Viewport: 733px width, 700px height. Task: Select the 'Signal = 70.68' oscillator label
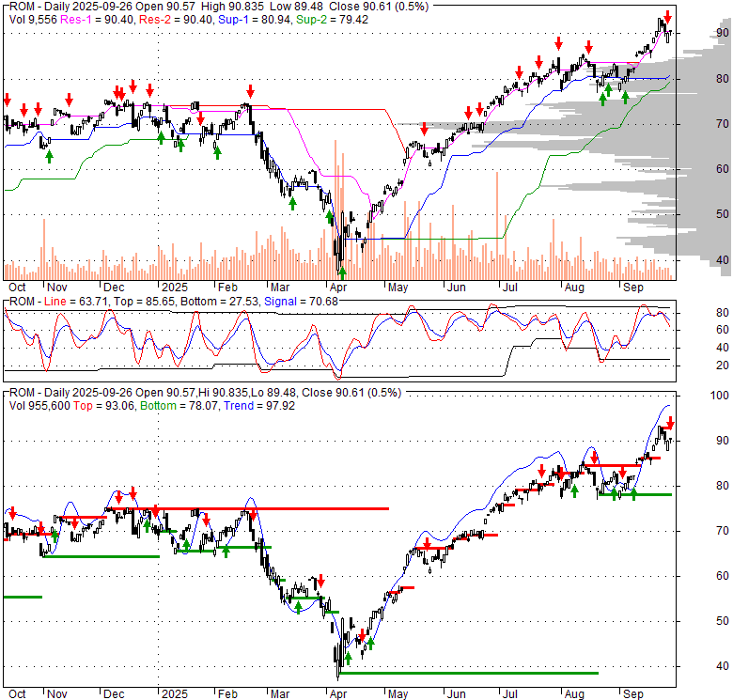click(301, 302)
